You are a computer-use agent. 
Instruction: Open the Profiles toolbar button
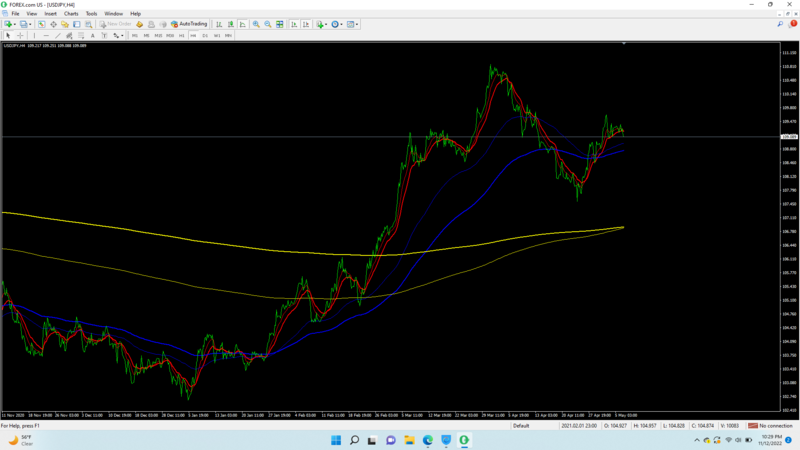pos(23,24)
